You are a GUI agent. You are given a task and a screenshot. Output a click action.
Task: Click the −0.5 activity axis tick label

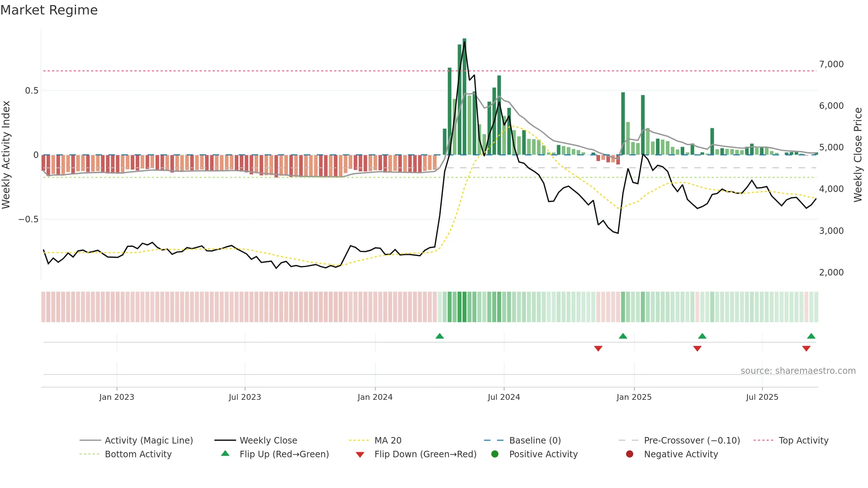(29, 219)
